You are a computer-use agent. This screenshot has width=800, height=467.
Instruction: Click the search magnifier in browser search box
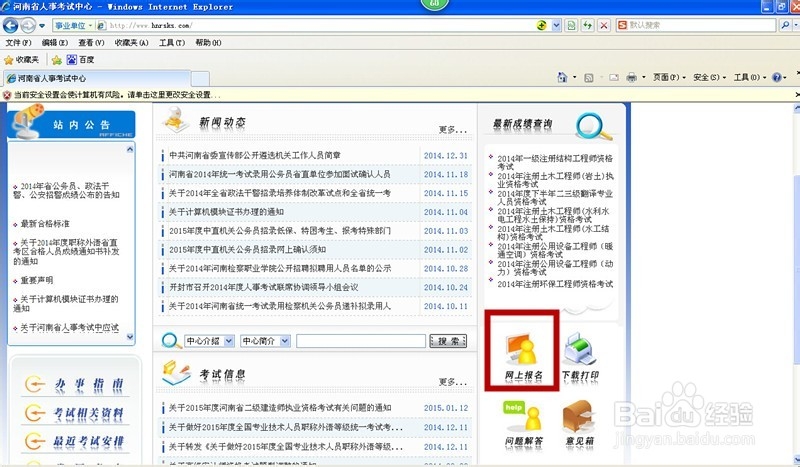pyautogui.click(x=785, y=24)
